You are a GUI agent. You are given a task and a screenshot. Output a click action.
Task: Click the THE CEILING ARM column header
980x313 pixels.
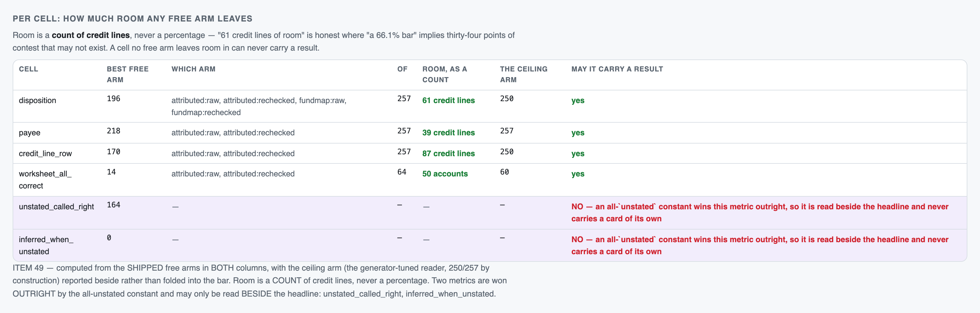pyautogui.click(x=523, y=74)
